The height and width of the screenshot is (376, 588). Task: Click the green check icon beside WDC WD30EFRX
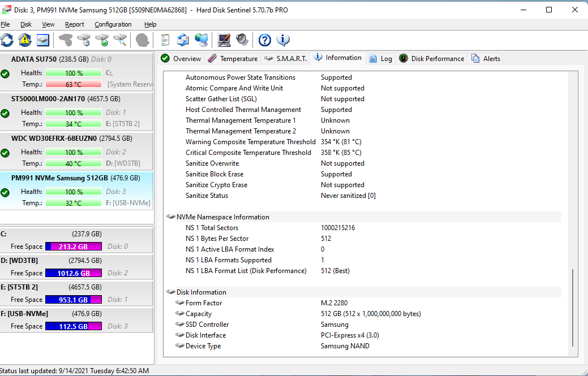pyautogui.click(x=5, y=153)
